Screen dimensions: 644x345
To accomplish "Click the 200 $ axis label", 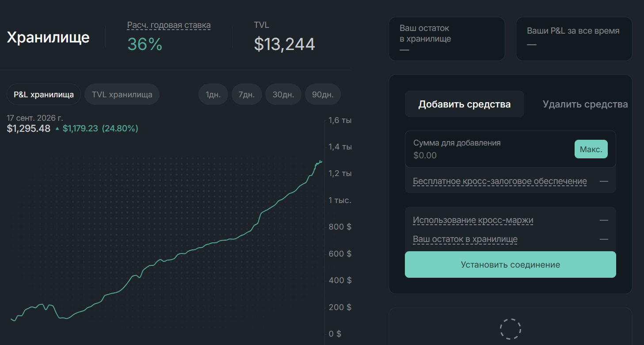I will coord(340,307).
